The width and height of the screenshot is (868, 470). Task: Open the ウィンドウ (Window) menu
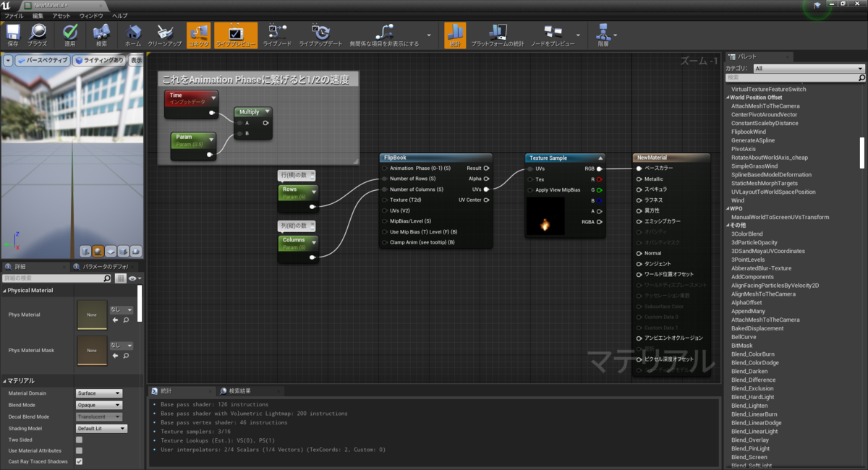pos(91,16)
